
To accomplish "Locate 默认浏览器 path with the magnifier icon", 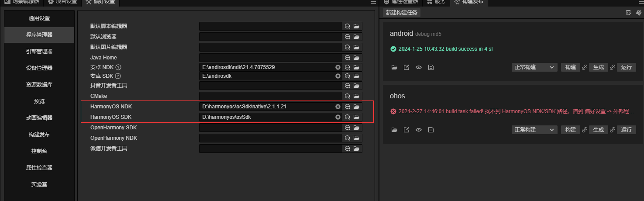I will [x=348, y=37].
